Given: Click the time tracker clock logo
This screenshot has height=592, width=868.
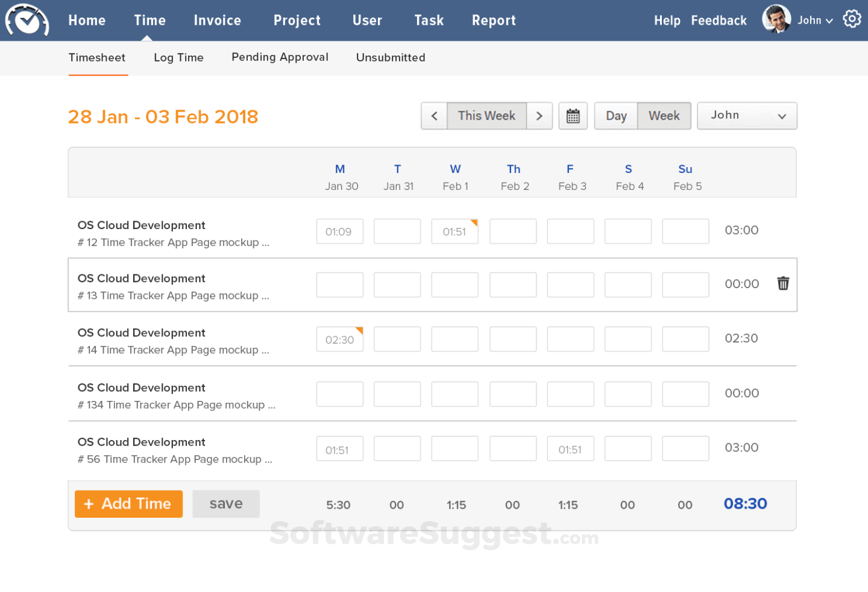Looking at the screenshot, I should pyautogui.click(x=27, y=20).
